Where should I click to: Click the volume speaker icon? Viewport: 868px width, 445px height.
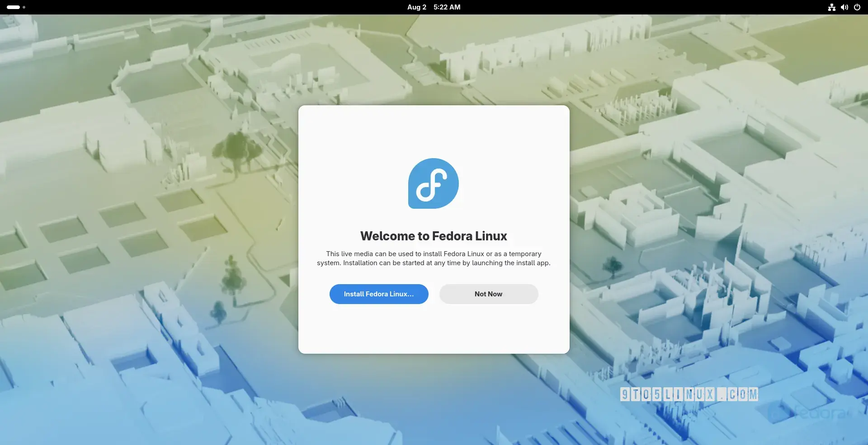pyautogui.click(x=844, y=7)
